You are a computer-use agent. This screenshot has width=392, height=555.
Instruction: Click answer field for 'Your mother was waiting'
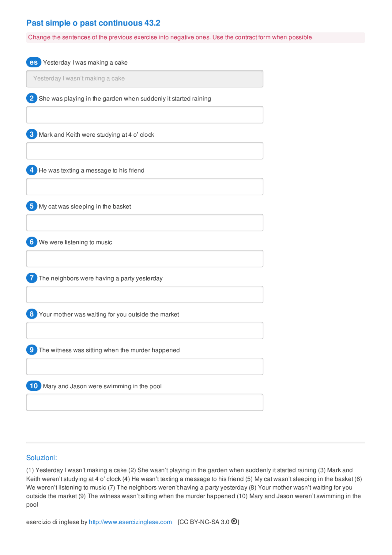pos(145,330)
